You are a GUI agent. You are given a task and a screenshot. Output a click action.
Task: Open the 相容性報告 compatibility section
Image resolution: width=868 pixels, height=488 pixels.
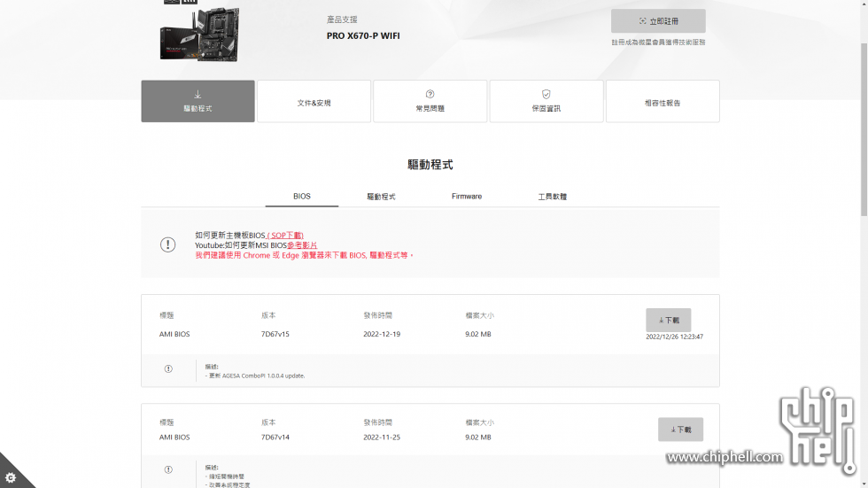pos(663,101)
